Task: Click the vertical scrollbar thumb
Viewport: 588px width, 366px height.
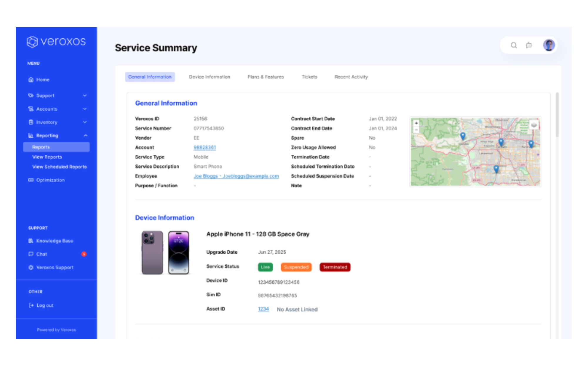Action: click(x=557, y=115)
